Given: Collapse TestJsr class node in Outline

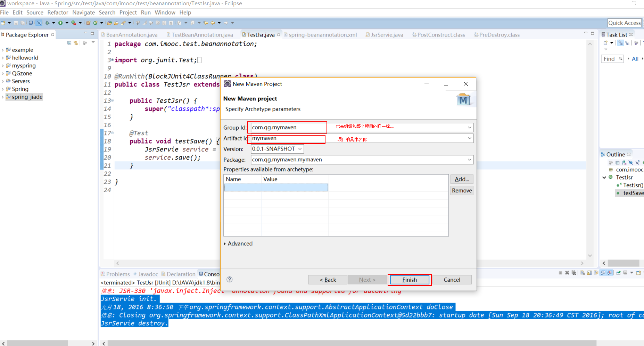Looking at the screenshot, I should [604, 178].
